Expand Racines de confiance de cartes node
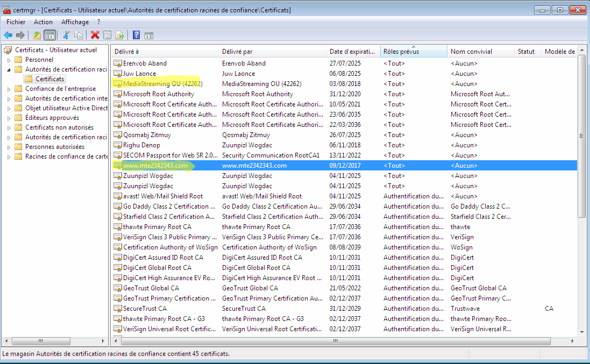The height and width of the screenshot is (364, 590). 9,157
